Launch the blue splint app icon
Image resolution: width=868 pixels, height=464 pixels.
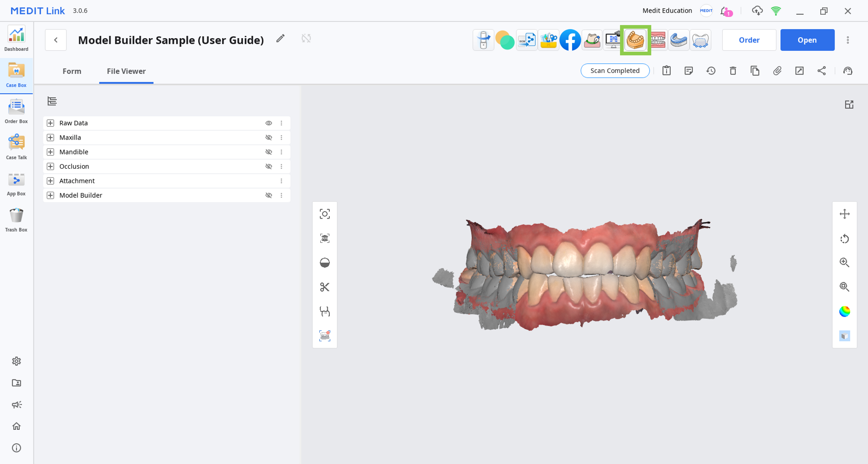(x=679, y=40)
